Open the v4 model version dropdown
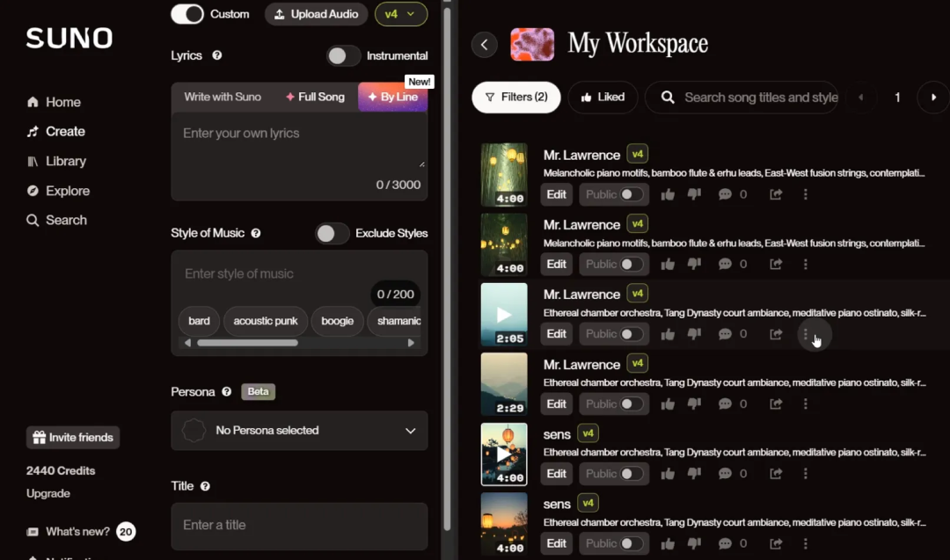Viewport: 950px width, 560px height. coord(401,14)
